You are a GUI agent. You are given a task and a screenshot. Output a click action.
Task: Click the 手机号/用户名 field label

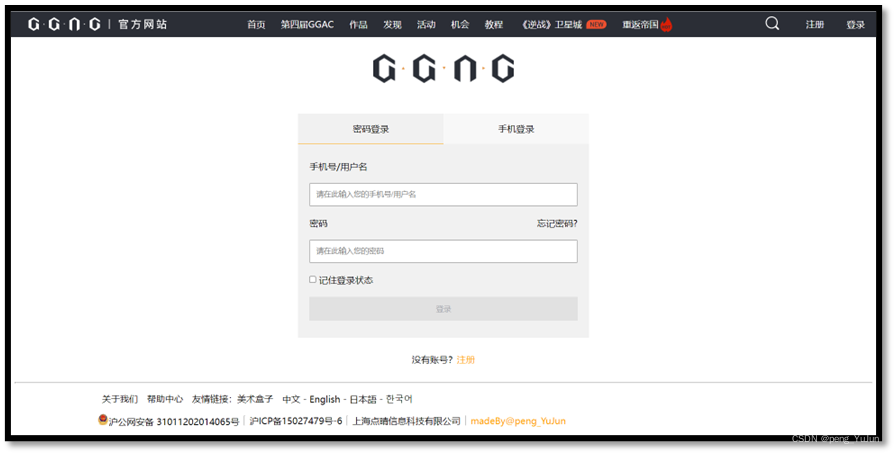point(338,167)
